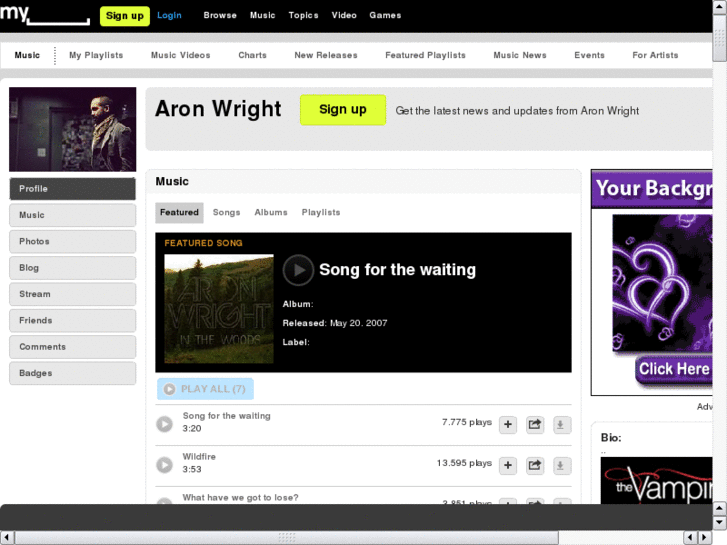Open Friends in the sidebar

73,321
